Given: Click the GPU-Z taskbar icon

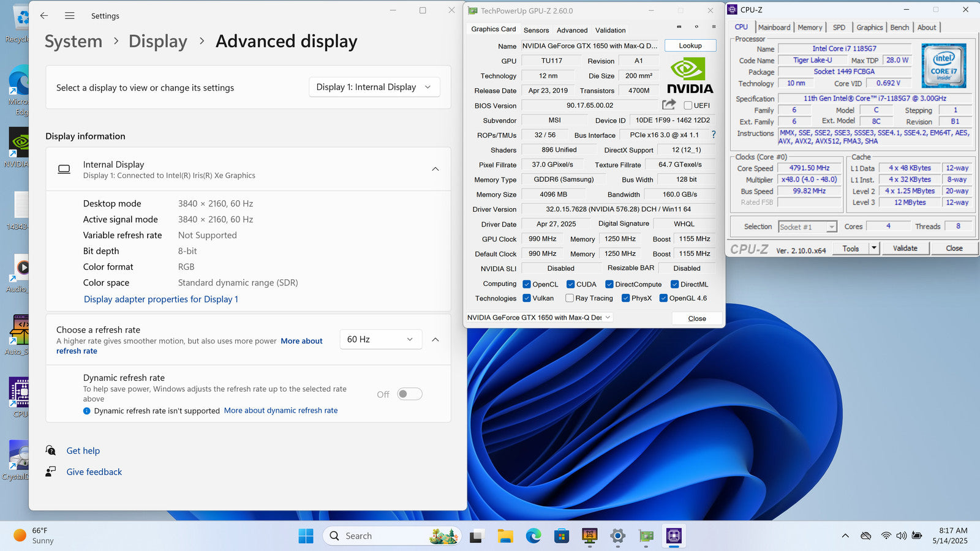Looking at the screenshot, I should click(x=646, y=536).
